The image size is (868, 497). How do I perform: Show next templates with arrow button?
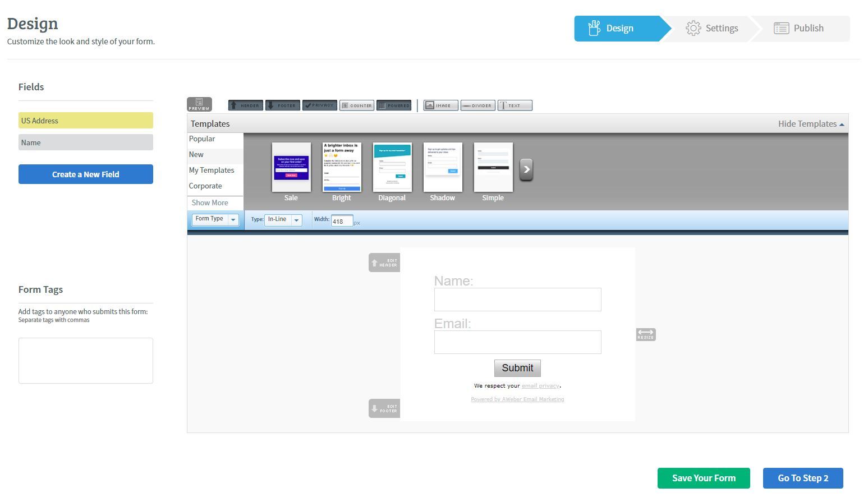pos(526,169)
